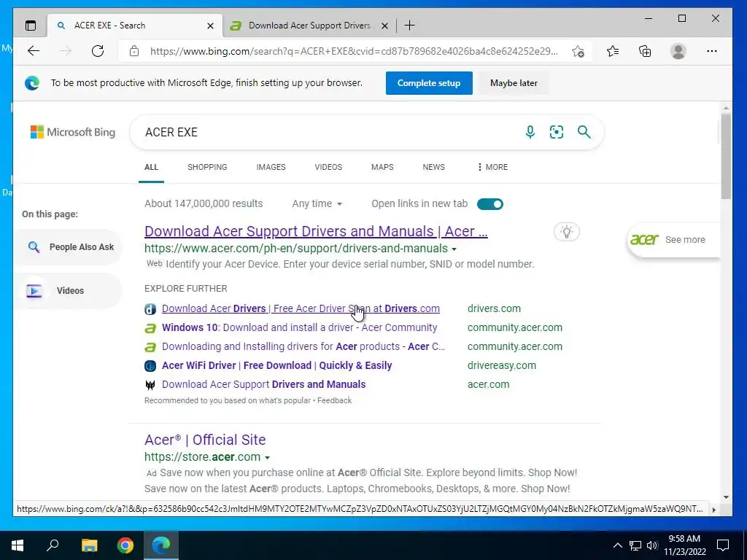
Task: Launch Google Chrome from taskbar
Action: [x=125, y=545]
